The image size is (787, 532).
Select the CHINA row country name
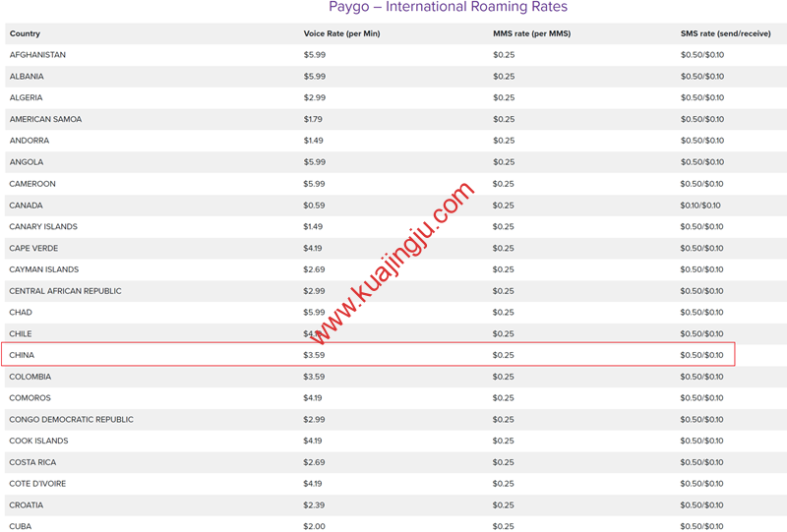(23, 355)
